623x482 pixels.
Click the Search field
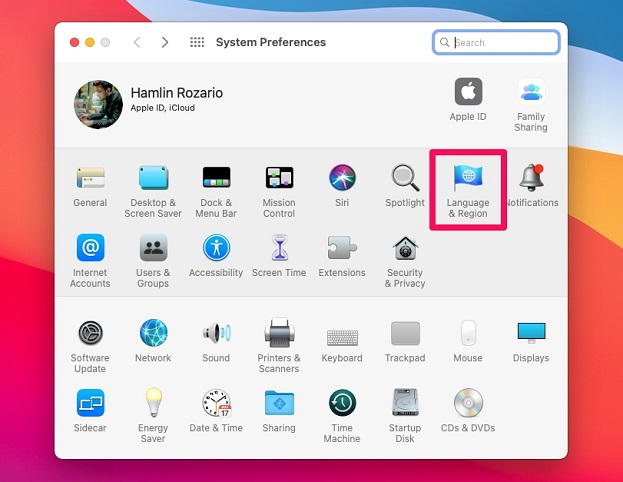click(x=496, y=43)
